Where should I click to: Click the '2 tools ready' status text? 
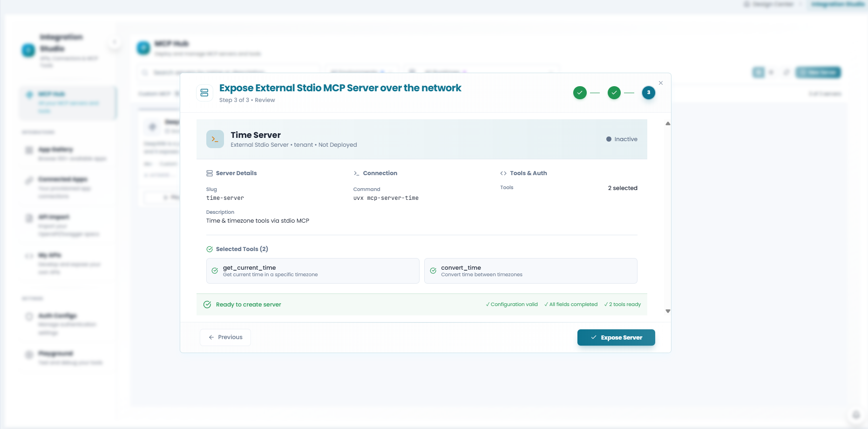tap(623, 305)
